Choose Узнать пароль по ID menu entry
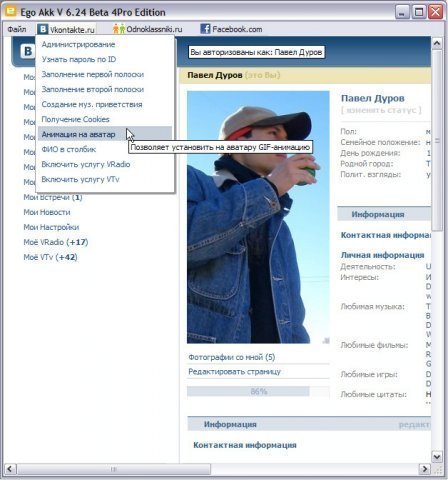 [79, 59]
